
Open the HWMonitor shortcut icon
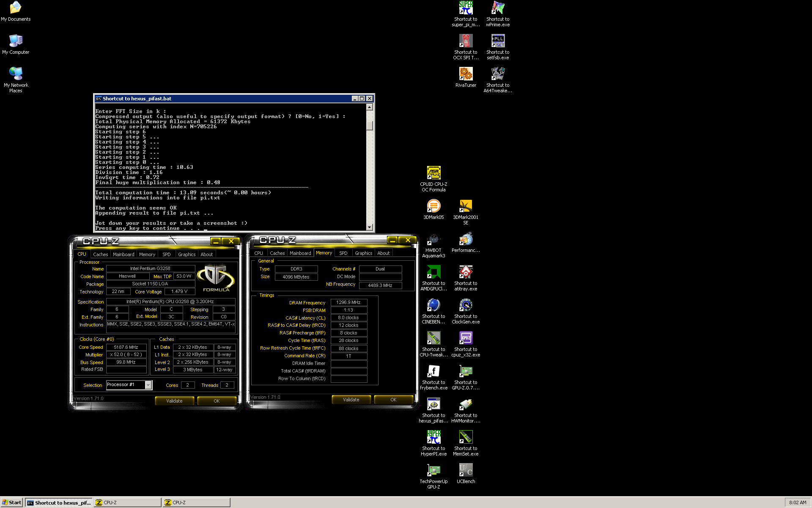(x=466, y=410)
